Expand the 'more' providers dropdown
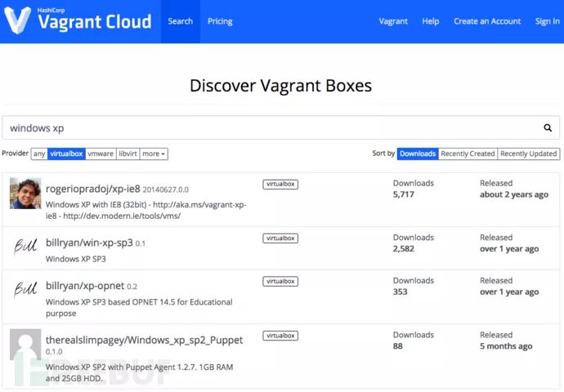The height and width of the screenshot is (392, 564). pos(154,154)
